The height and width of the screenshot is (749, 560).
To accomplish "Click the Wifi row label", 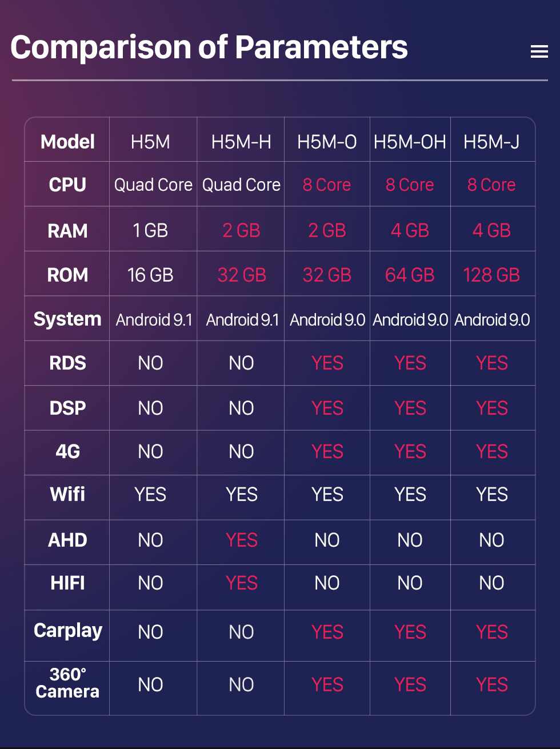I will [67, 494].
